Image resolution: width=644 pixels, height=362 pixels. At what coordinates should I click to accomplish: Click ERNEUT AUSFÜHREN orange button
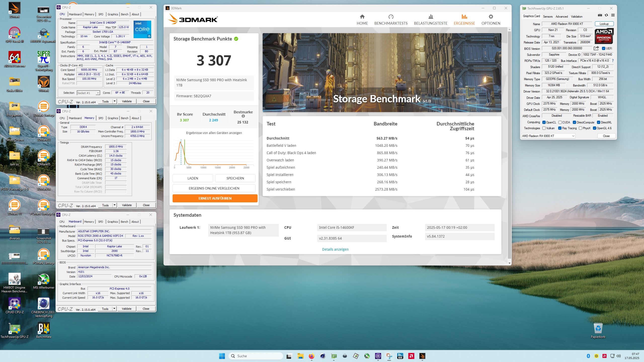(215, 198)
